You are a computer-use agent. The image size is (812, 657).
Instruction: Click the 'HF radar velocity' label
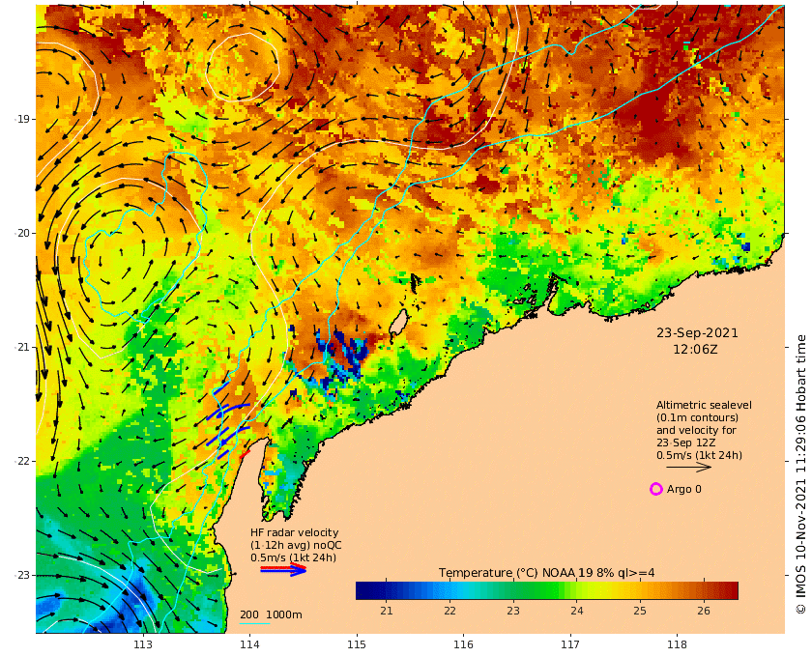tap(294, 532)
